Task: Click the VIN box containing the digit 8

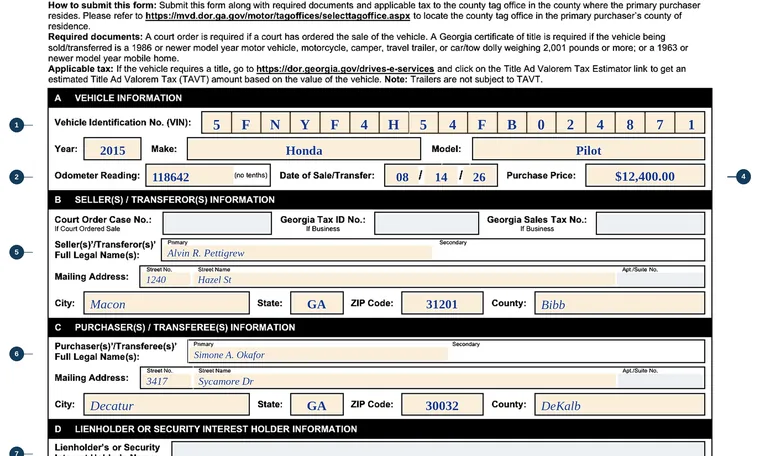Action: (x=630, y=124)
